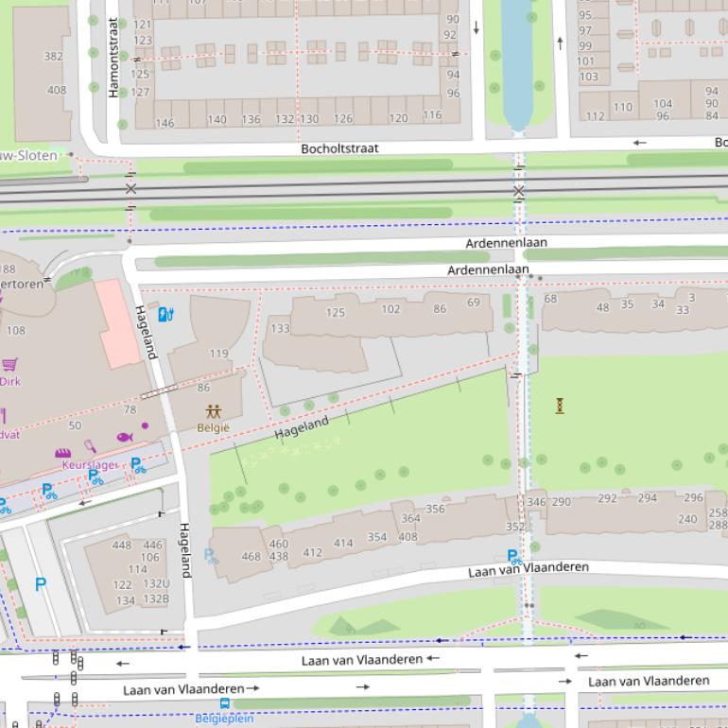Click the purple fish shop icon
Viewport: 728px width, 728px height.
coord(124,437)
